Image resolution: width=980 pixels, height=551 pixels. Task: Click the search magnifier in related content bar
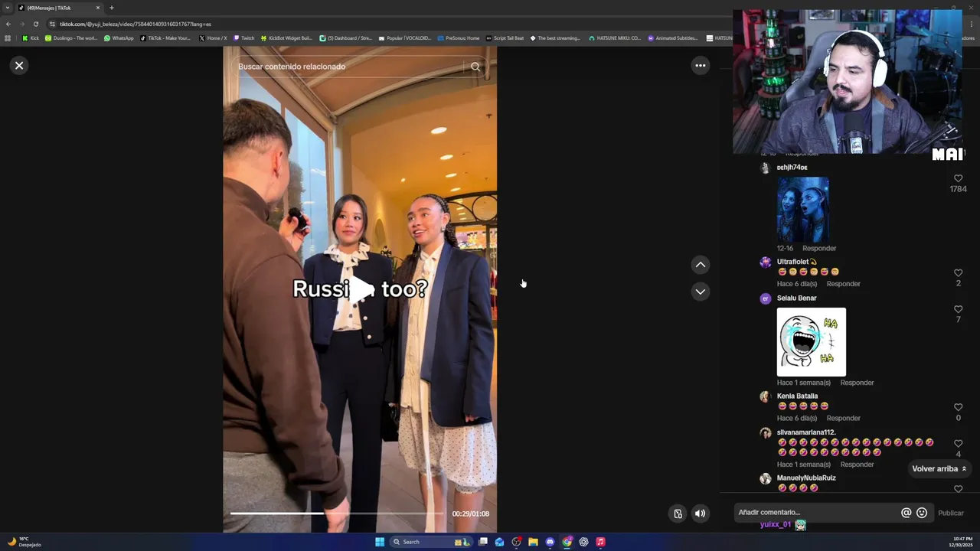(475, 67)
